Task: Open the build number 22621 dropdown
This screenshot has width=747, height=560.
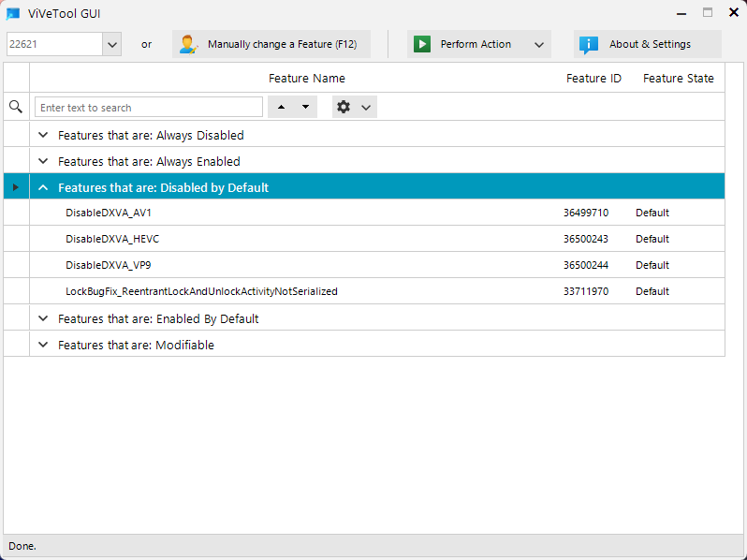Action: tap(112, 44)
